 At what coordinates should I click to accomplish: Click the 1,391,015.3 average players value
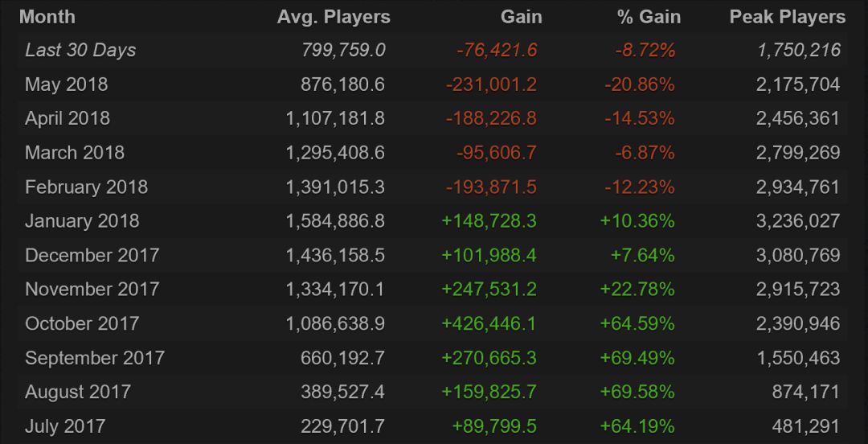click(x=335, y=187)
